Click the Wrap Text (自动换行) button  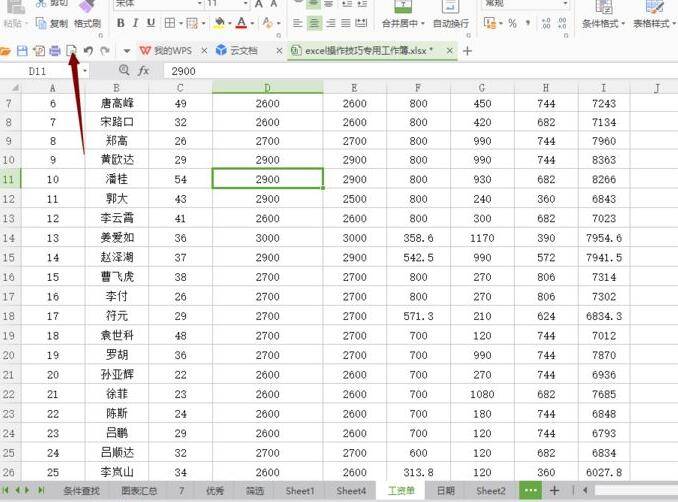coord(451,23)
